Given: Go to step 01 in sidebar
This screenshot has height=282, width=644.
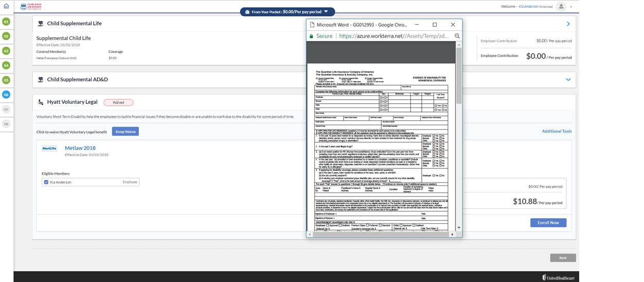Looking at the screenshot, I should tap(6, 22).
